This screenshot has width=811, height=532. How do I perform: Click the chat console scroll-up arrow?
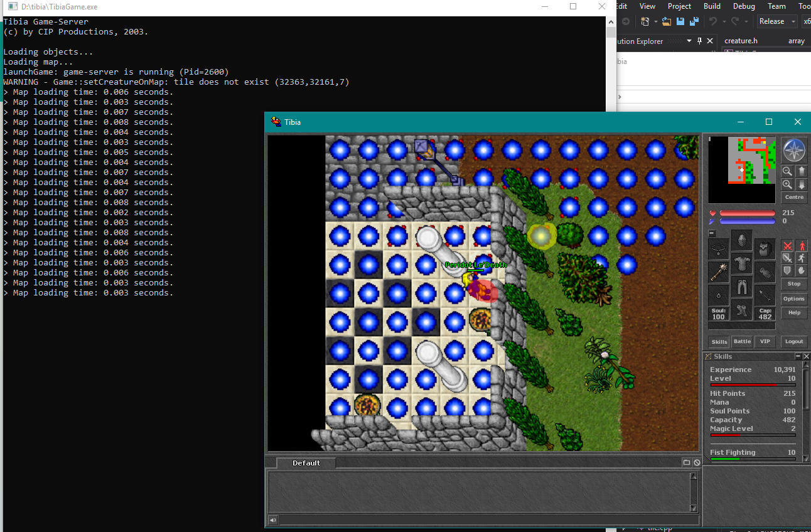click(694, 476)
